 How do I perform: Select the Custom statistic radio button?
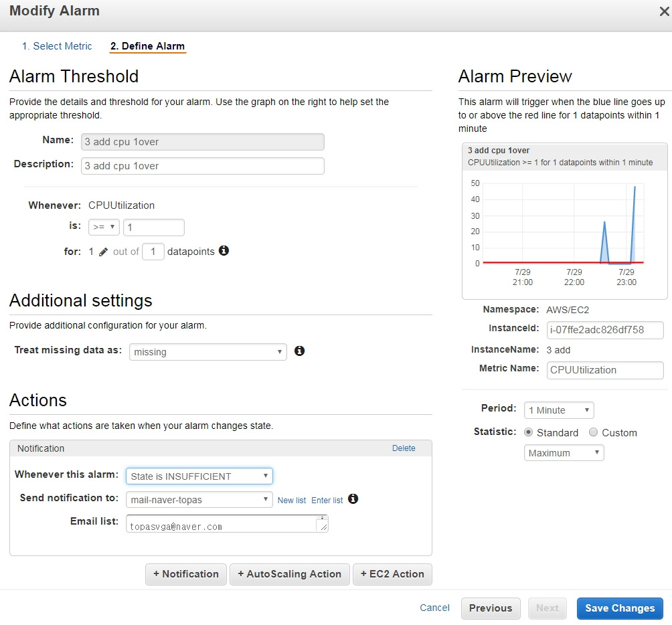593,433
